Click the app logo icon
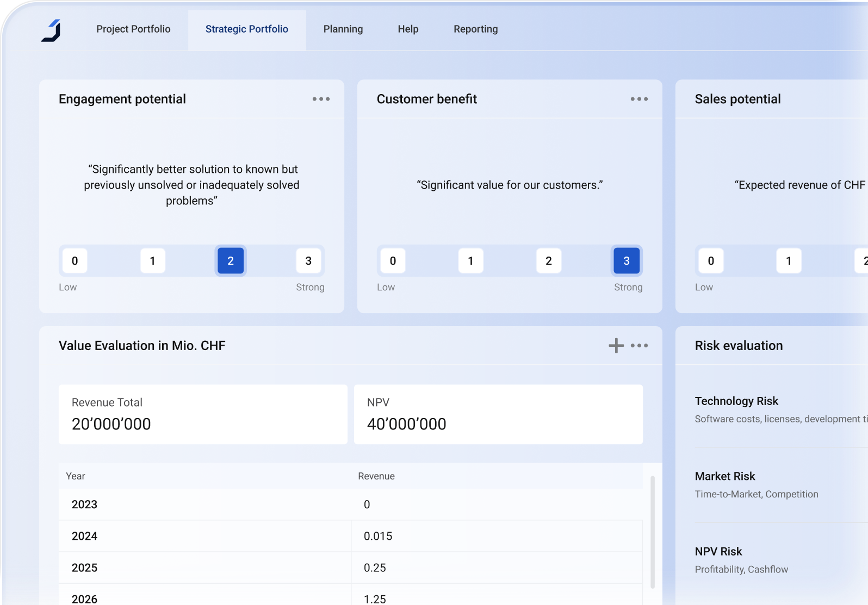This screenshot has height=605, width=868. click(51, 30)
